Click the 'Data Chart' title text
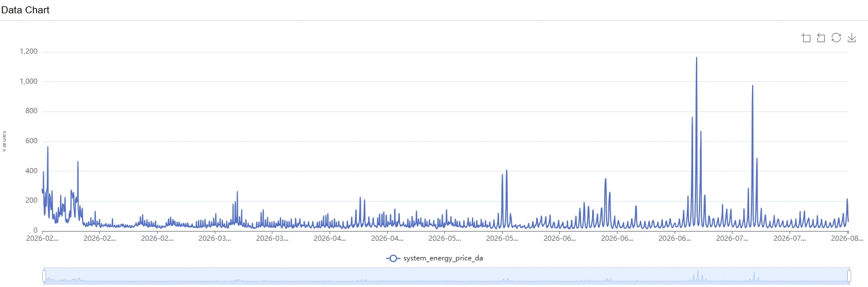The height and width of the screenshot is (287, 868). pos(25,10)
